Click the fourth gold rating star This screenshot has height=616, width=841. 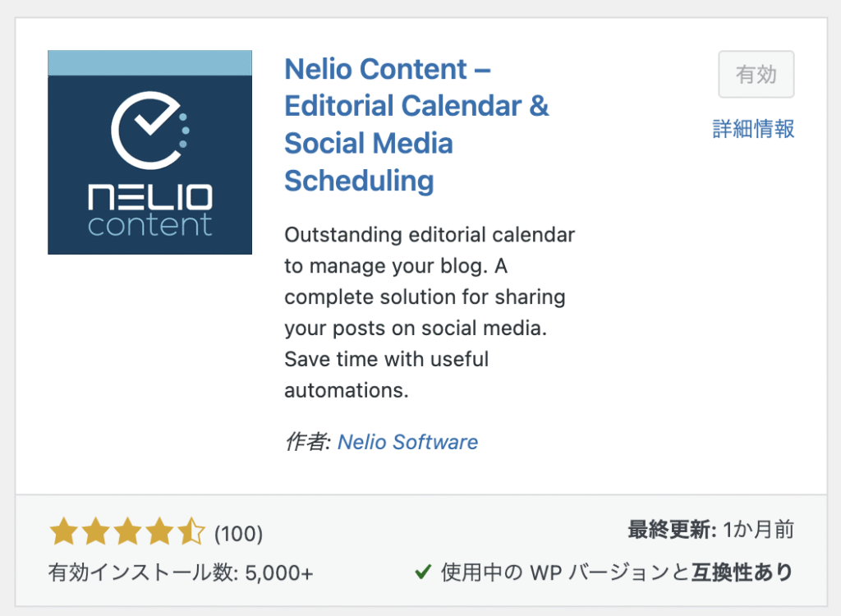click(x=159, y=531)
